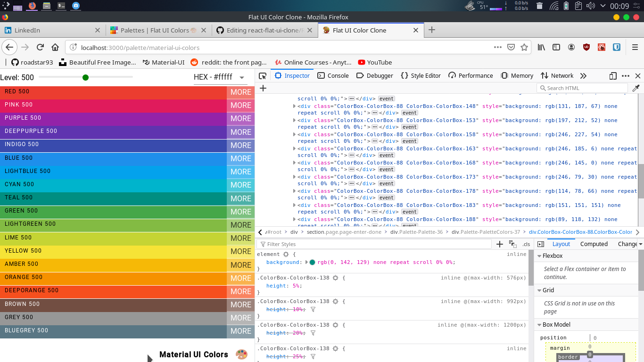The image size is (644, 362).
Task: Toggle the layout sidebar pane collapse button
Action: point(541,244)
